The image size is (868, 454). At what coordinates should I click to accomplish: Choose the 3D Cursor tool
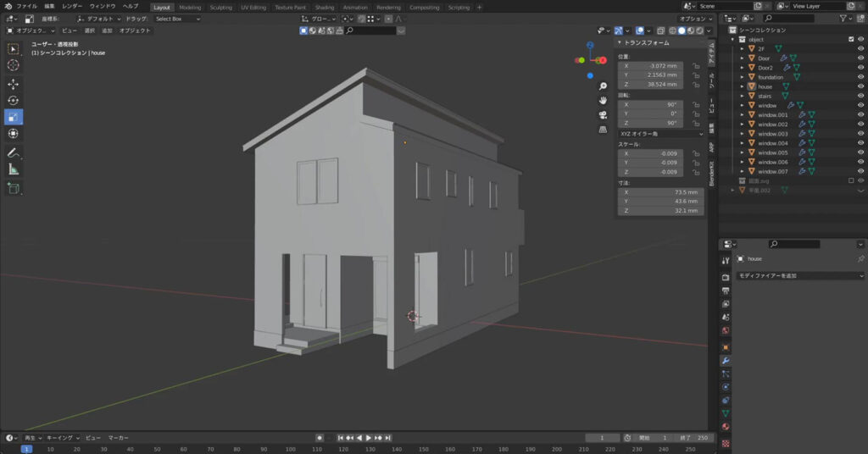[x=14, y=65]
